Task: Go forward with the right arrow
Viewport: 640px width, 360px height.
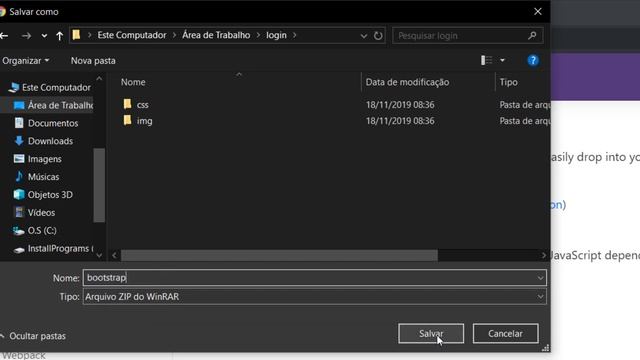Action: pos(26,36)
